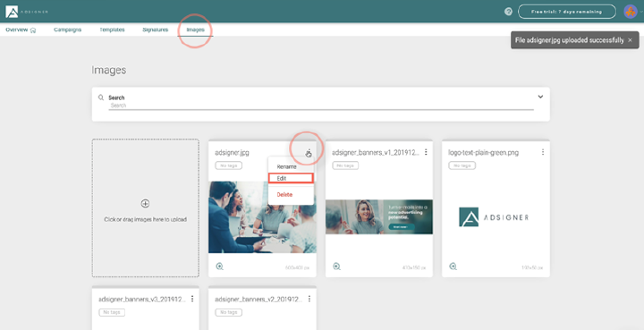644x330 pixels.
Task: Select the Images tab
Action: pyautogui.click(x=195, y=30)
